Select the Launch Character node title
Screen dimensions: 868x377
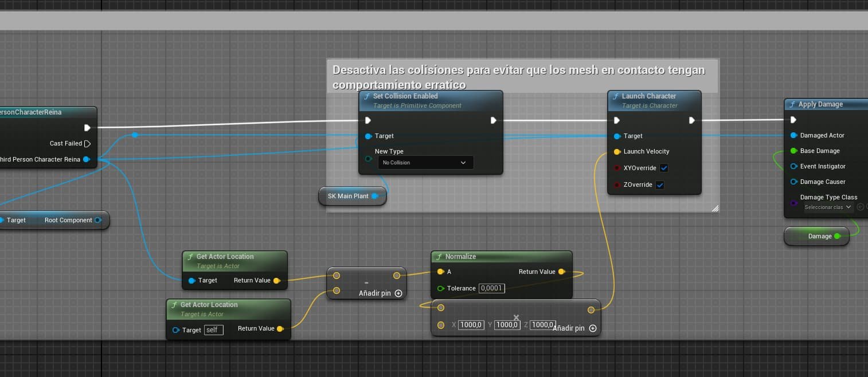[x=649, y=96]
